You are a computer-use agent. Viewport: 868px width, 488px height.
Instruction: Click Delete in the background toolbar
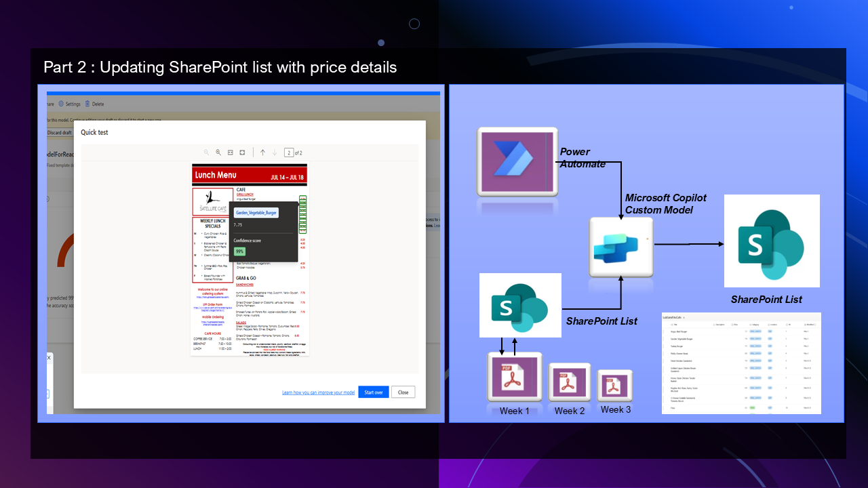[94, 104]
